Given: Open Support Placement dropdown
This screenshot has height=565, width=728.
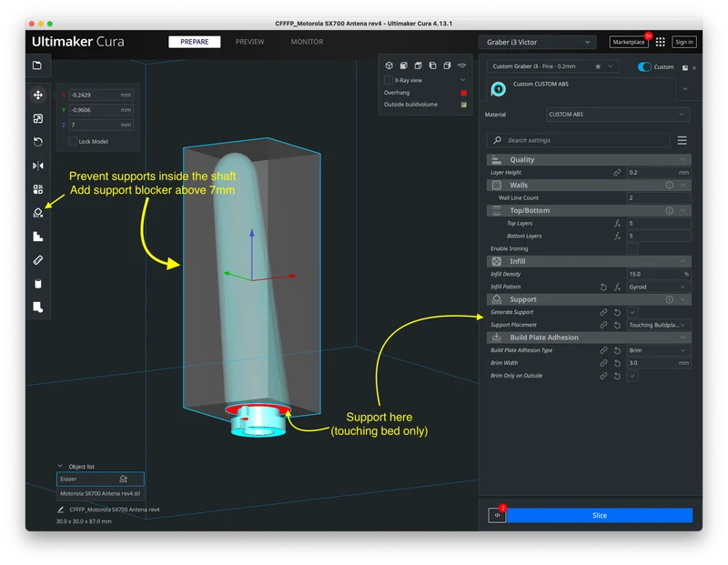Looking at the screenshot, I should (657, 325).
